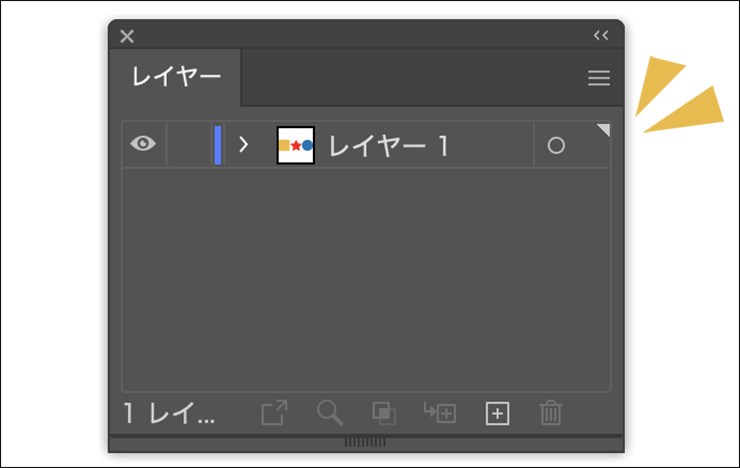740x468 pixels.
Task: Click the "1 レイ..." layer count label
Action: pyautogui.click(x=169, y=414)
